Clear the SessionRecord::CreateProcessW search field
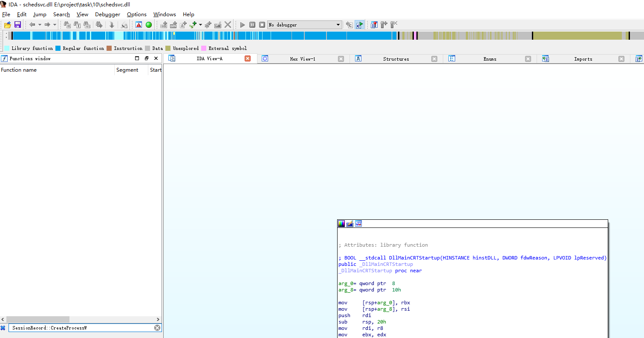This screenshot has width=644, height=338. 157,327
